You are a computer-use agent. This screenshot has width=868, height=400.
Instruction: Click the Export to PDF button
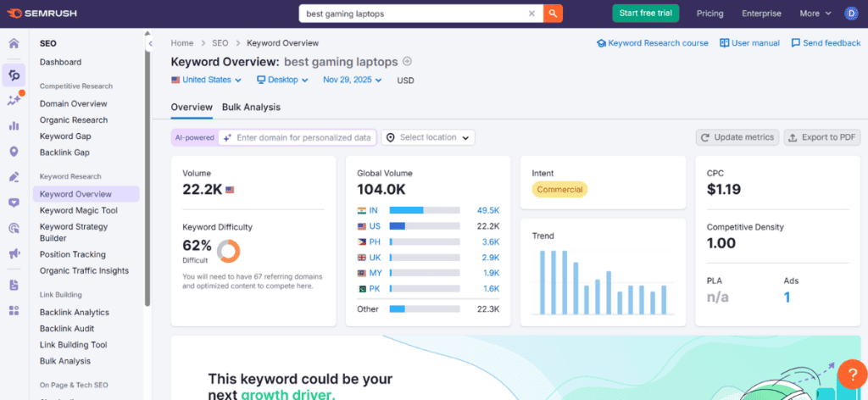[822, 137]
